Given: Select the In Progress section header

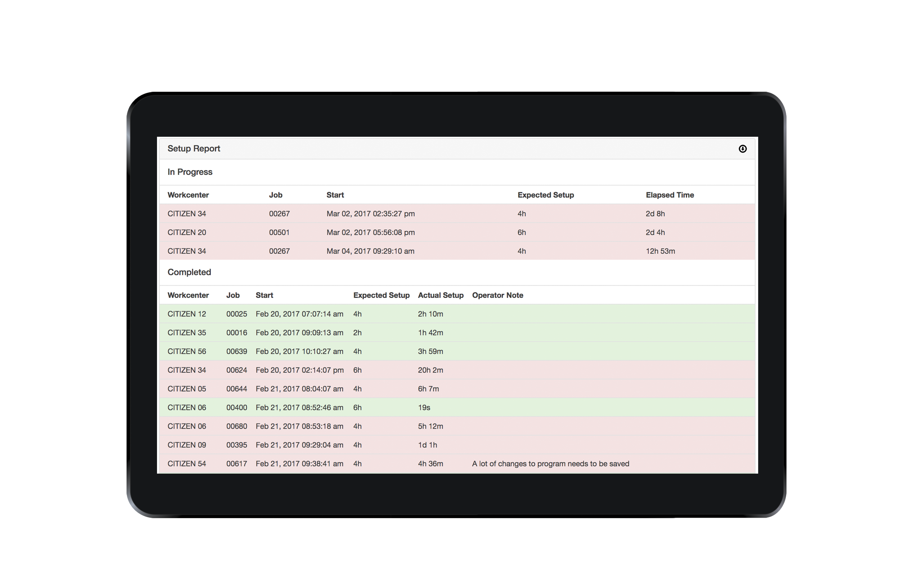Looking at the screenshot, I should point(190,172).
